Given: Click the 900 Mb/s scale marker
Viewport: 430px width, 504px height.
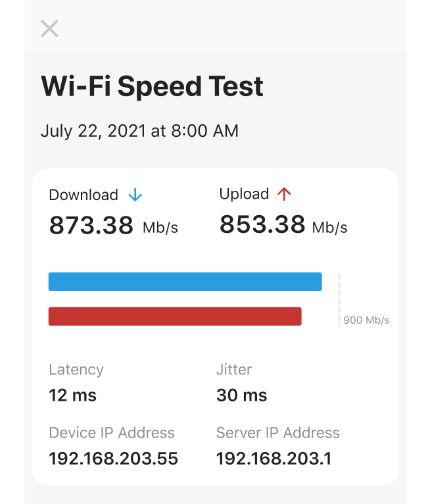Looking at the screenshot, I should [x=366, y=320].
